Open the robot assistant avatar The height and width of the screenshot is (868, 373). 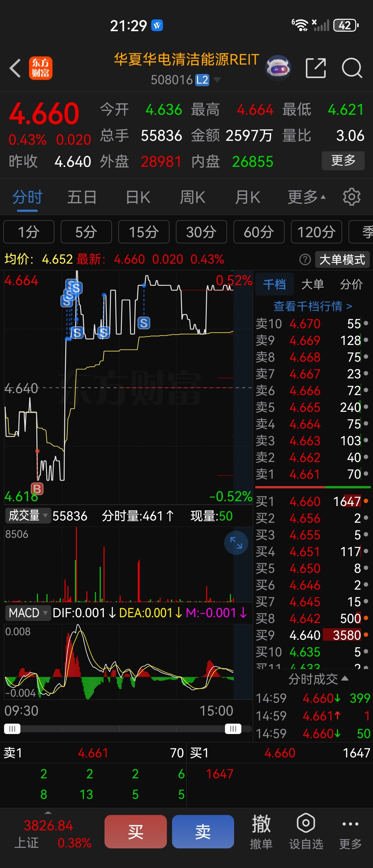point(278,68)
